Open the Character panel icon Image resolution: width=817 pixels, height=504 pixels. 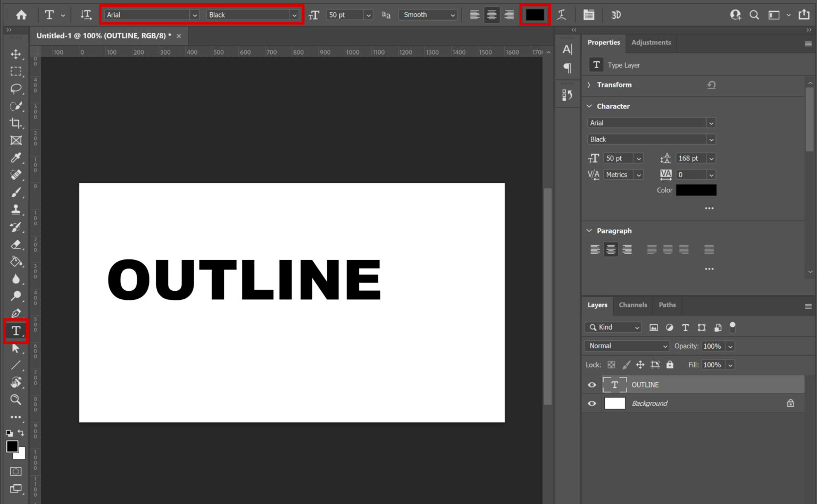pyautogui.click(x=568, y=48)
